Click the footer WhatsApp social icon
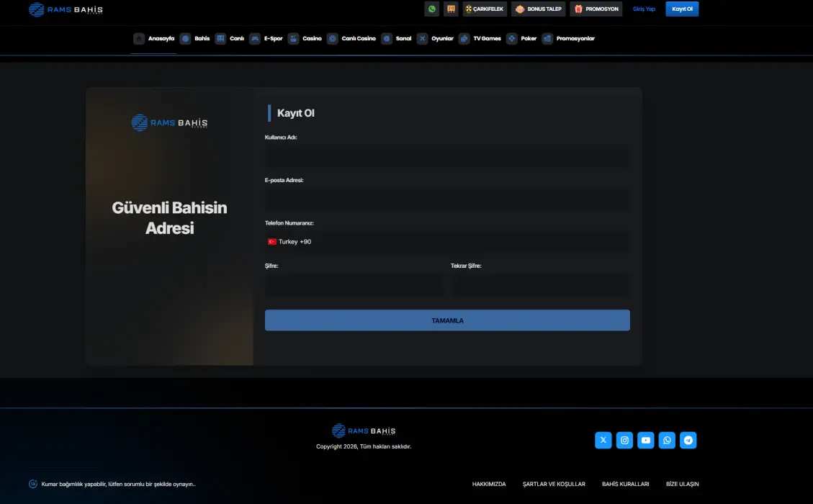813x504 pixels. (x=668, y=441)
